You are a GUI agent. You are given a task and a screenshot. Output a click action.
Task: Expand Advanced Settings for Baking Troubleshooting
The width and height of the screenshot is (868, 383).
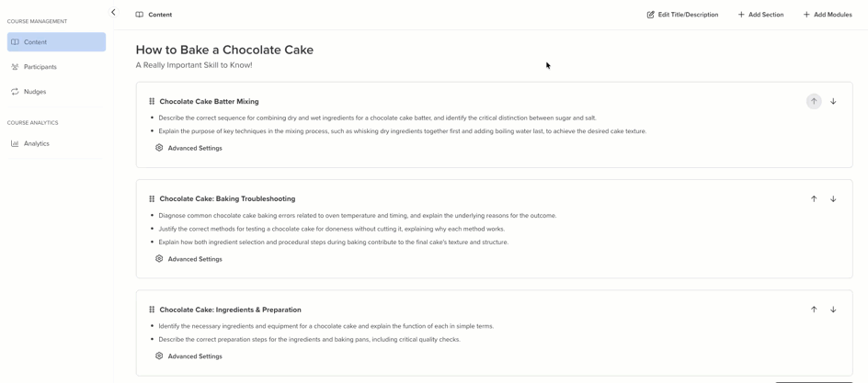coord(188,259)
